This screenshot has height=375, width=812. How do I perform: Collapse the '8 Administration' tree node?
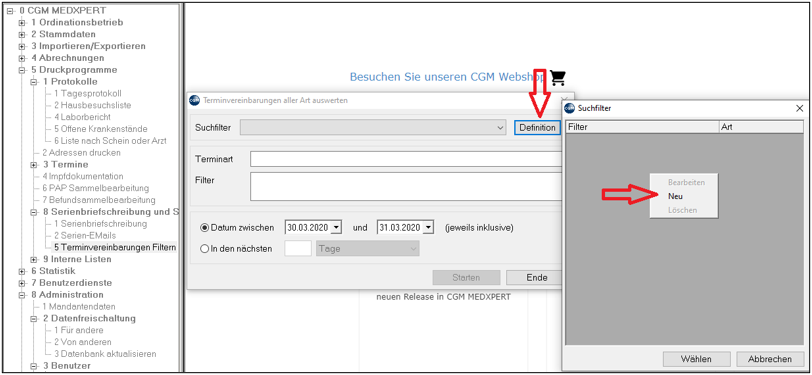point(21,295)
